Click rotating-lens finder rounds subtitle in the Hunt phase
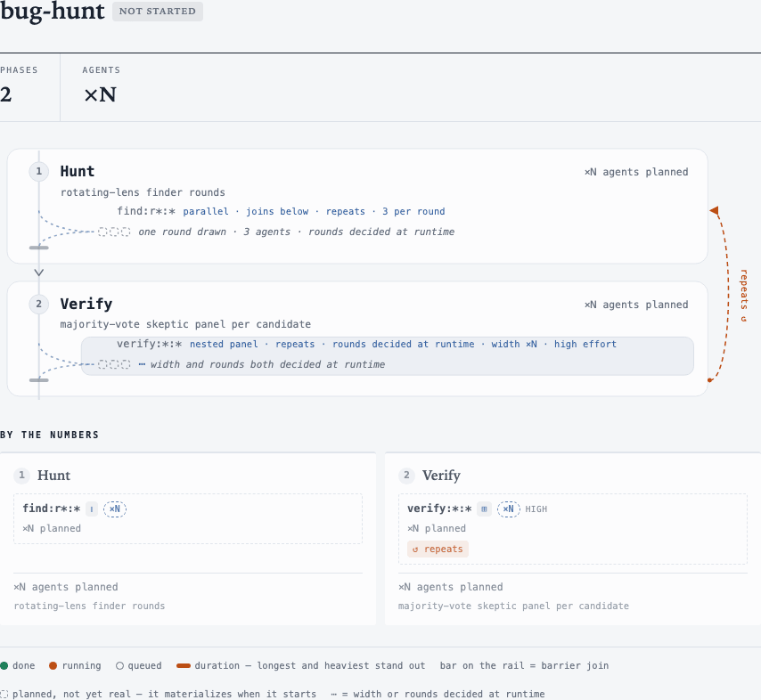This screenshot has width=761, height=700. coord(143,192)
